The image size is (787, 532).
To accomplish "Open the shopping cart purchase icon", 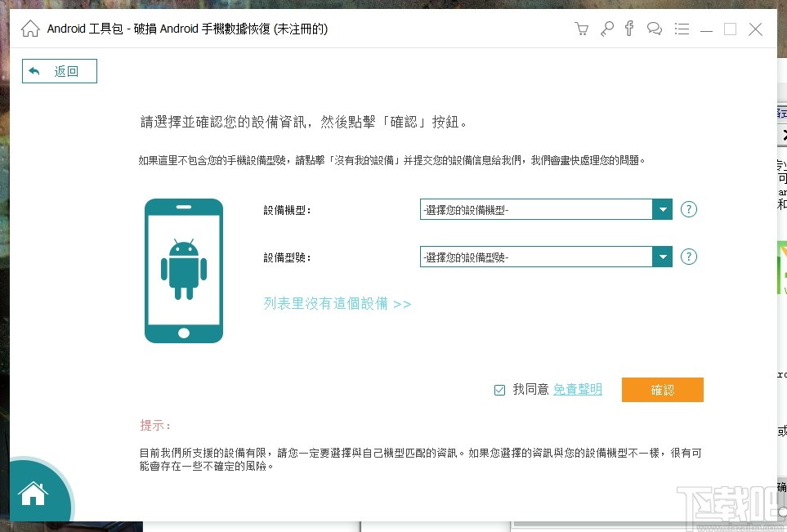I will 581,29.
